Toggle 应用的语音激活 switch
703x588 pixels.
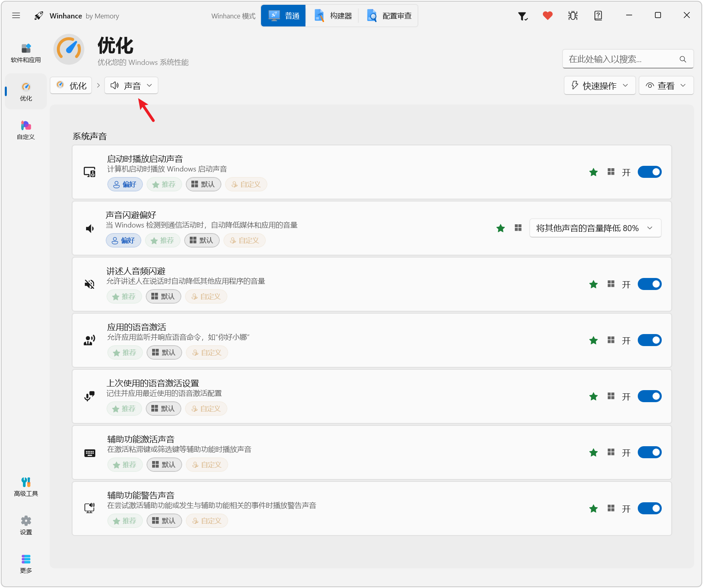tap(649, 340)
